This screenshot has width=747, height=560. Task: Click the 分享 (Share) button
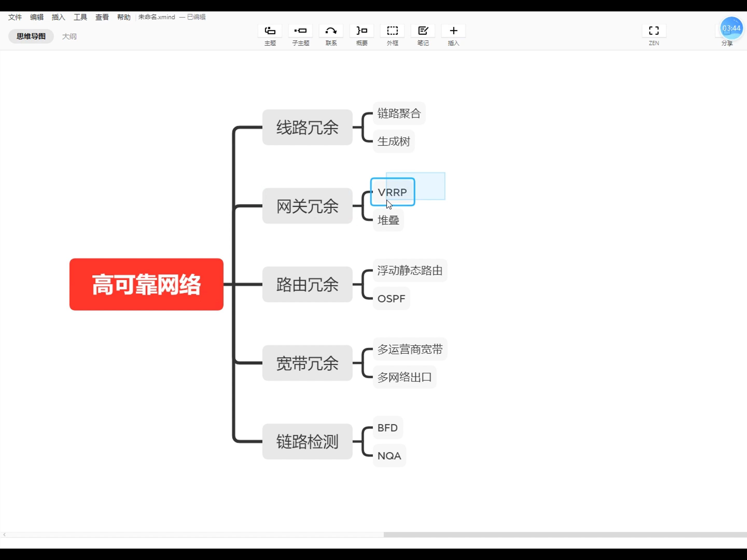click(x=727, y=43)
